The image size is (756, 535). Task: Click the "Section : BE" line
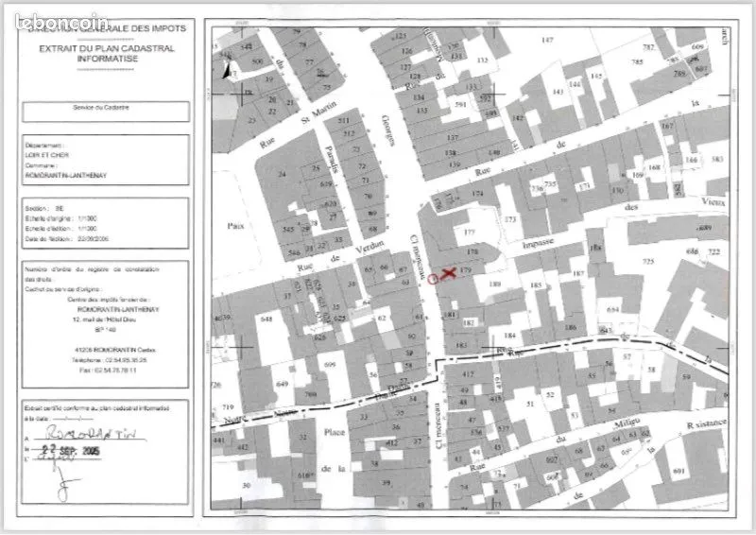click(x=44, y=209)
